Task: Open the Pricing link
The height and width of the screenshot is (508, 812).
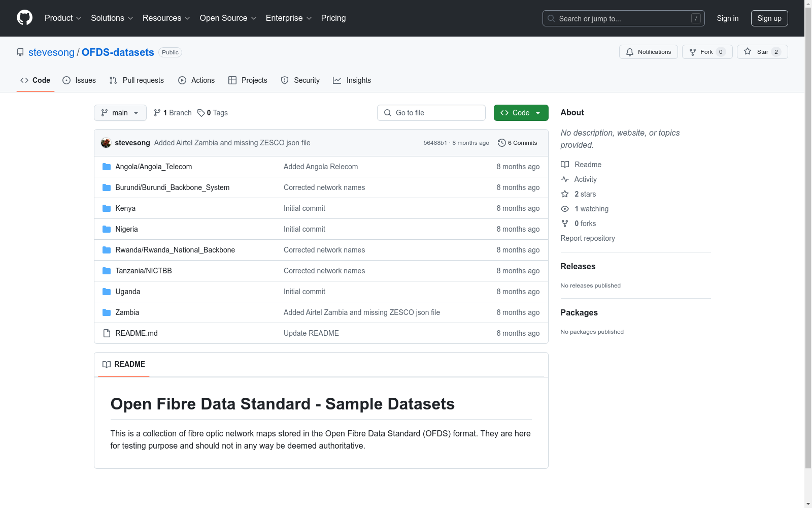Action: pos(333,18)
